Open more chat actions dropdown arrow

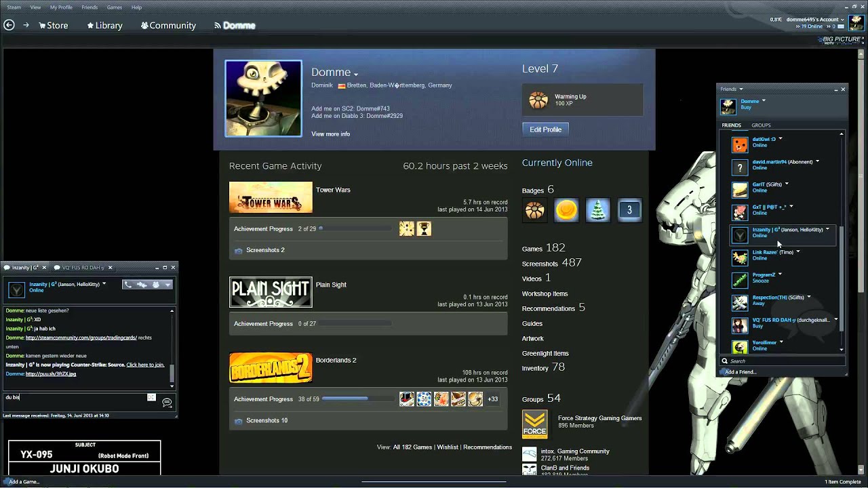point(168,285)
